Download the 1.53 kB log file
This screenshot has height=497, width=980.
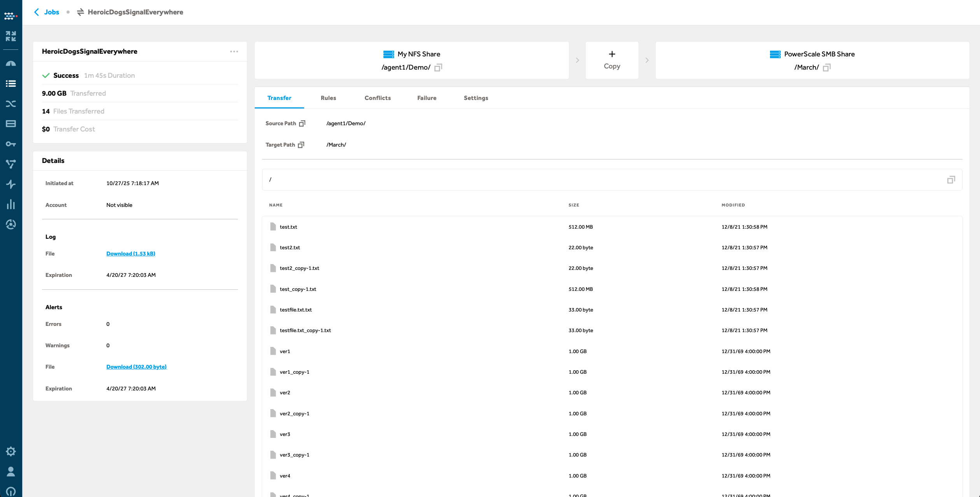pyautogui.click(x=131, y=254)
